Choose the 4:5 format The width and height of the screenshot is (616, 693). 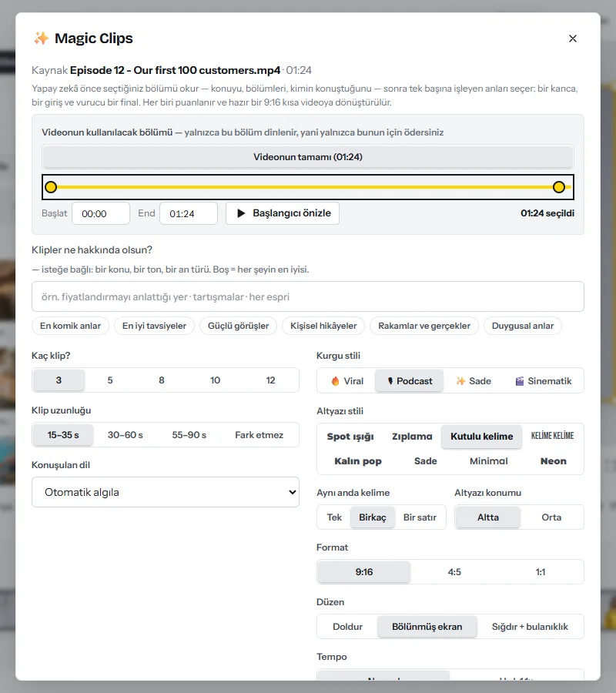(x=454, y=572)
